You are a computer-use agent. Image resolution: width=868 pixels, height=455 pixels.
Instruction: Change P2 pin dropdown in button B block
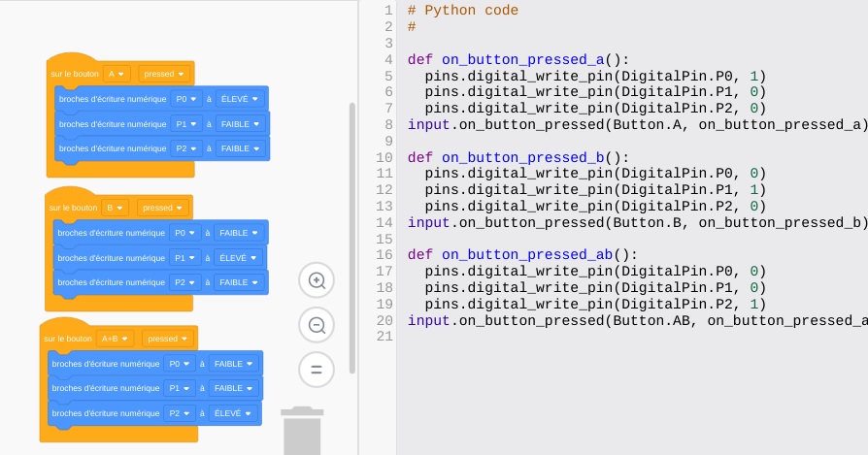pyautogui.click(x=184, y=282)
